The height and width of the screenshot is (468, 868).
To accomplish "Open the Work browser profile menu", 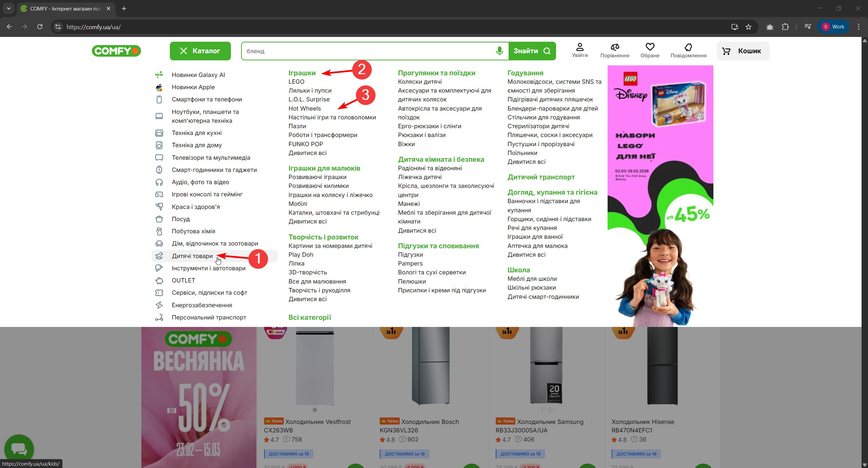I will (x=833, y=27).
